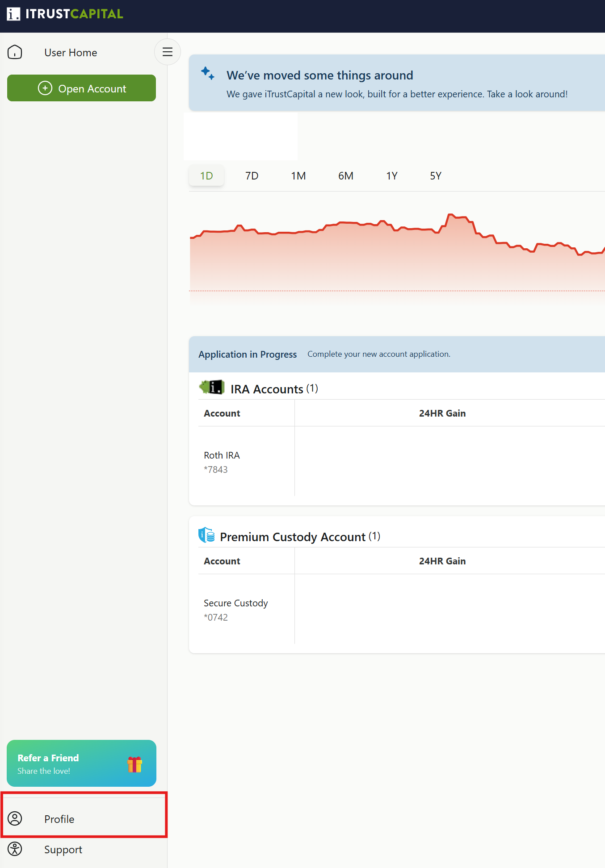The height and width of the screenshot is (868, 605).
Task: Open Support from the sidebar
Action: [x=63, y=850]
